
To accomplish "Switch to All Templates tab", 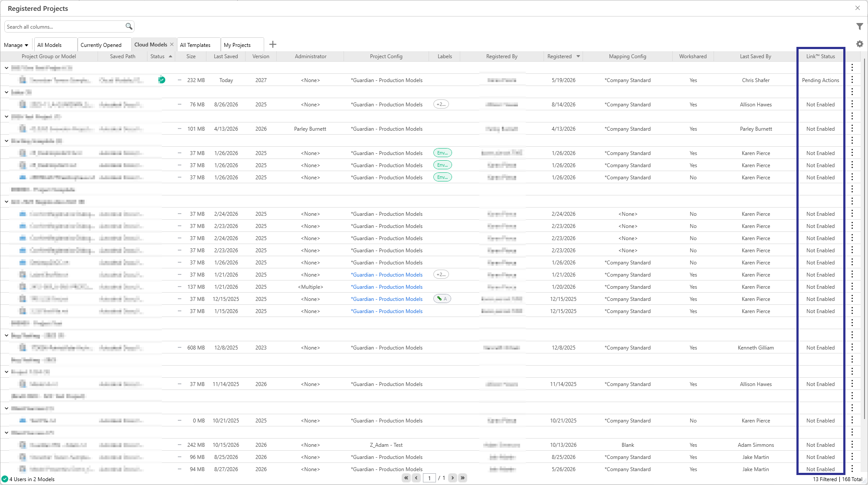I will click(198, 45).
